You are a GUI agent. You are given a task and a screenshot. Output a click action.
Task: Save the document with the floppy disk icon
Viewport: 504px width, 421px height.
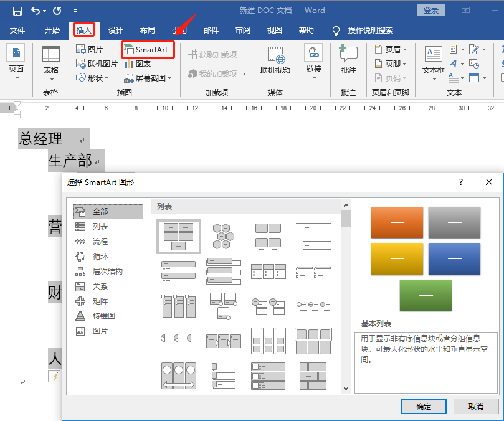click(x=17, y=11)
